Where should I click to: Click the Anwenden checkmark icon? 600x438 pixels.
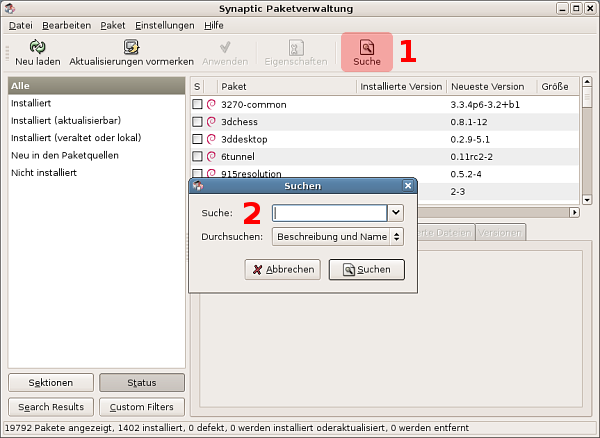coord(225,47)
